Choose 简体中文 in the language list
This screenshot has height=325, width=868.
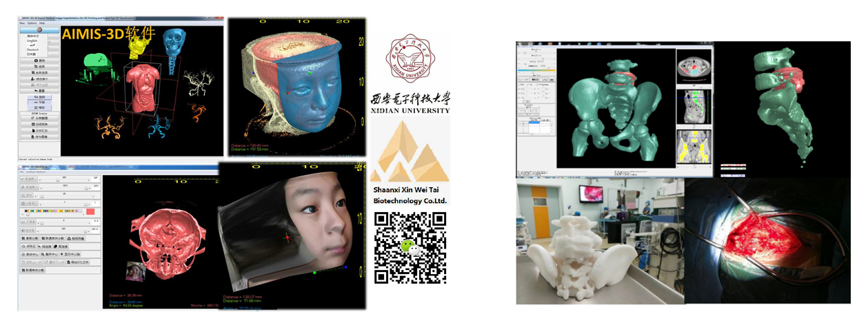pos(32,36)
